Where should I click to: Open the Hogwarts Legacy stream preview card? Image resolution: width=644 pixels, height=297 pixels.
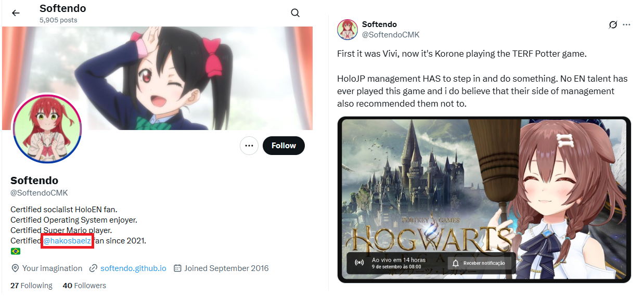(x=484, y=200)
